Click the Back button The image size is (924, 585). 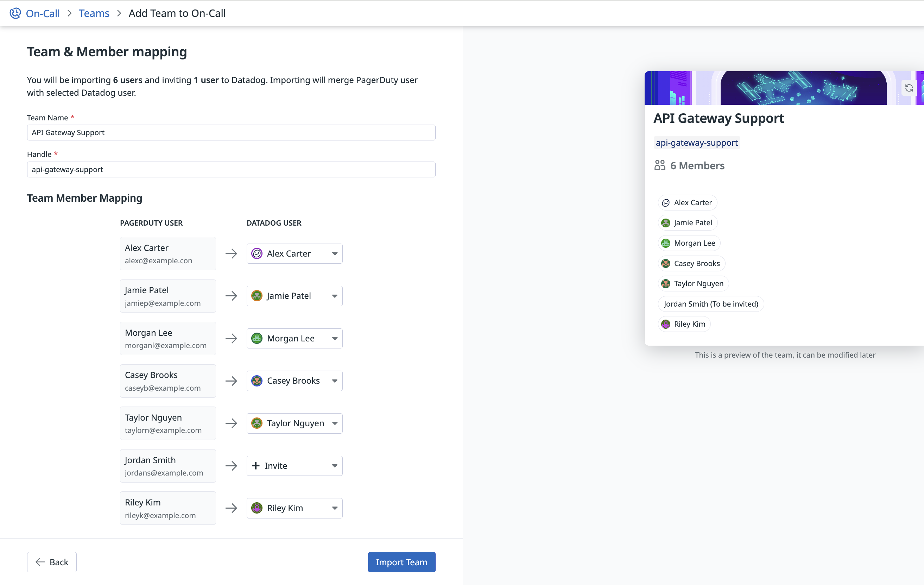tap(52, 562)
